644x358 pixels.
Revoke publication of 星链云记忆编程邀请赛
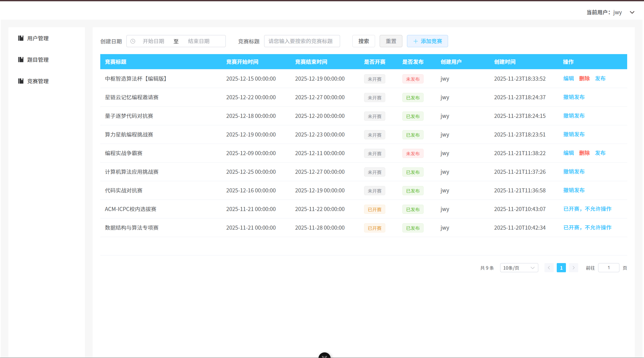click(x=574, y=97)
